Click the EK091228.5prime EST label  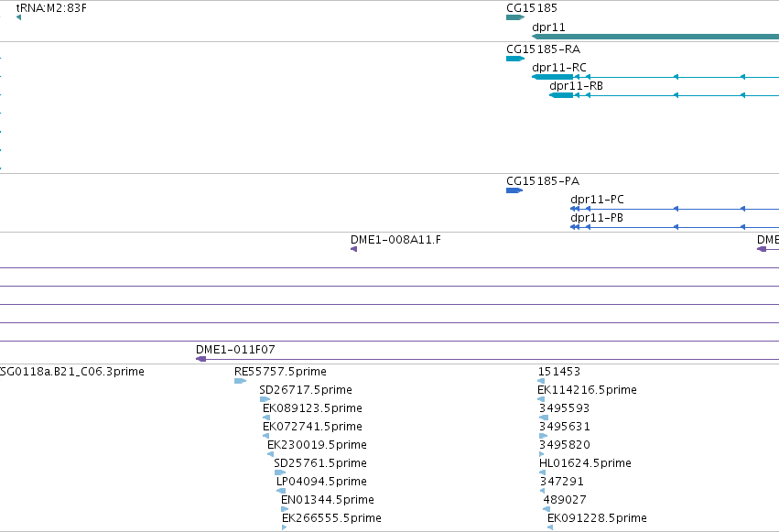pyautogui.click(x=597, y=518)
